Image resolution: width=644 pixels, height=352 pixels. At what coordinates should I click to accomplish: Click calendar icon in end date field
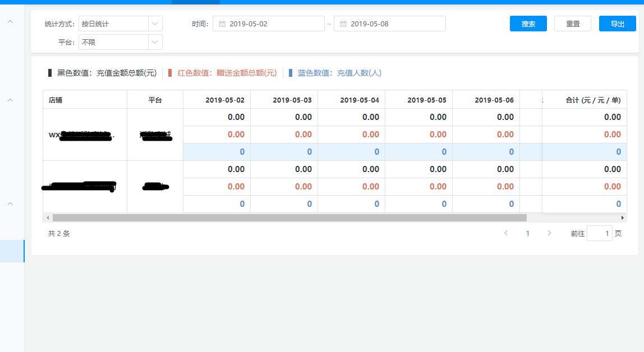pos(343,24)
